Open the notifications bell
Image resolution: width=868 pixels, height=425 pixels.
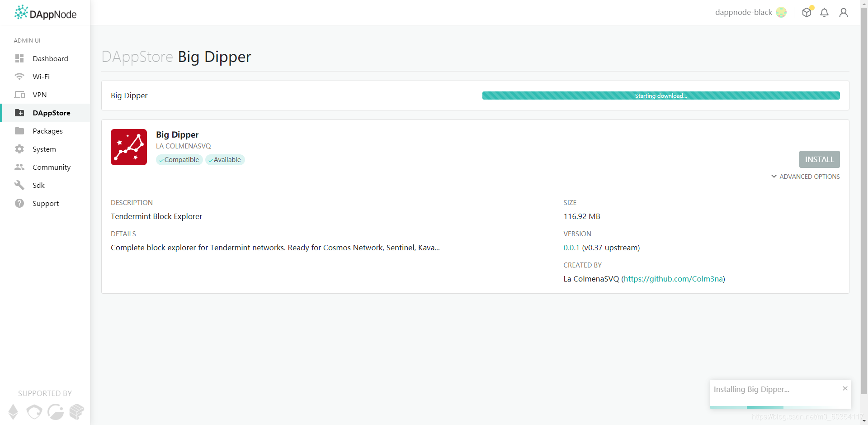pos(825,12)
